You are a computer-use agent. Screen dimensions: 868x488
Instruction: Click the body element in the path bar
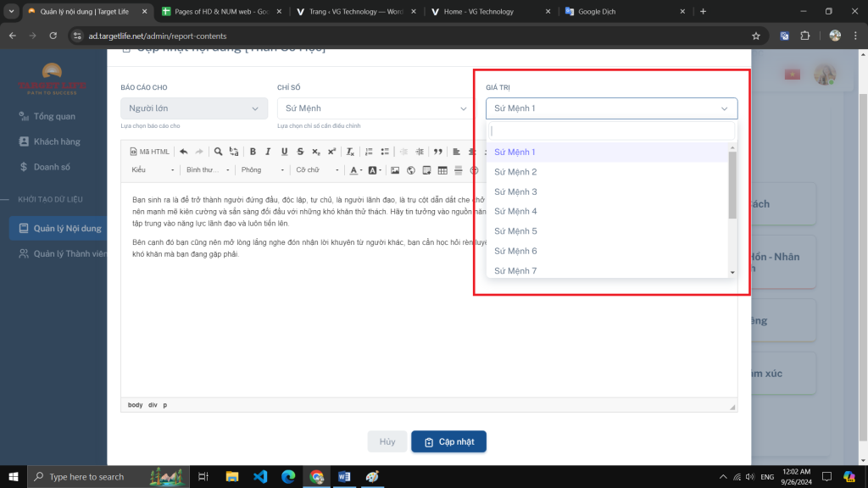pos(135,405)
